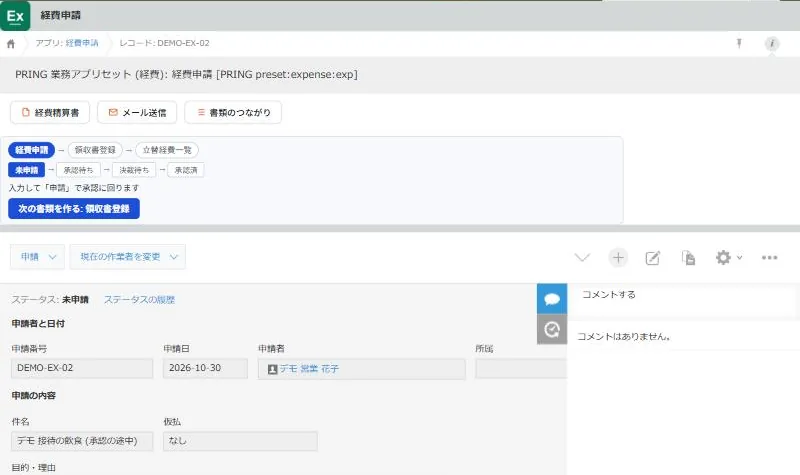Open the 書類のつながり button
The height and width of the screenshot is (475, 800).
(233, 112)
